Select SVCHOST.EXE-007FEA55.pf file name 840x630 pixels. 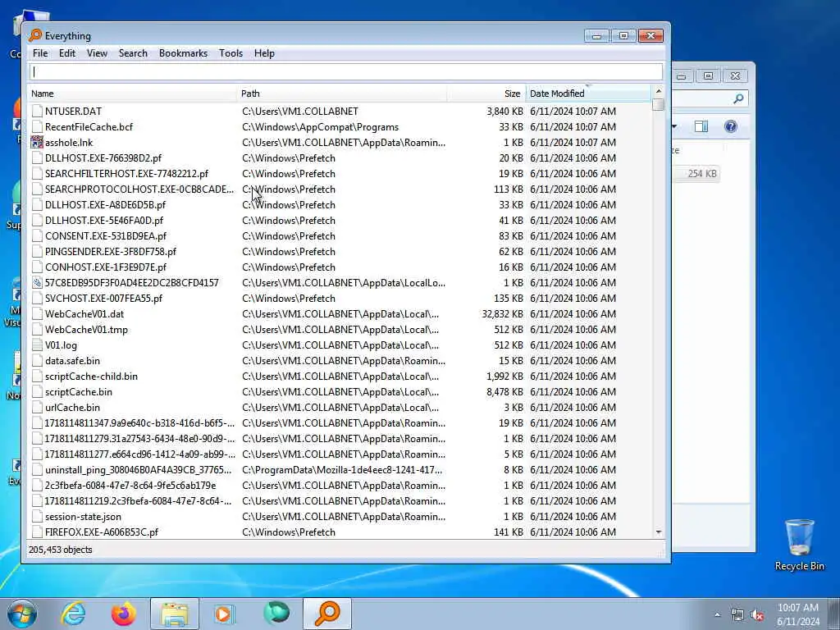103,299
